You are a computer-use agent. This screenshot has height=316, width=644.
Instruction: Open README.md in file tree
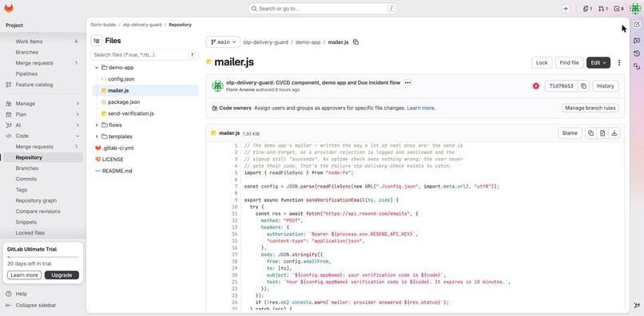pyautogui.click(x=145, y=171)
